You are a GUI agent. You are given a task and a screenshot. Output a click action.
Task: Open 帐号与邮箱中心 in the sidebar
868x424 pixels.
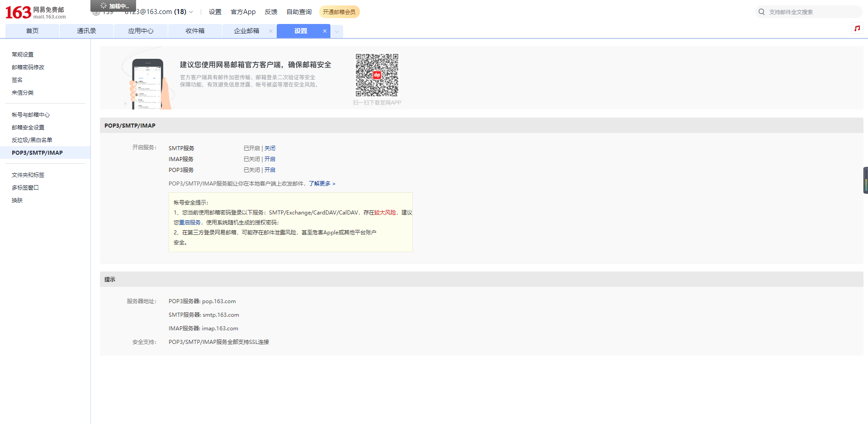(31, 114)
